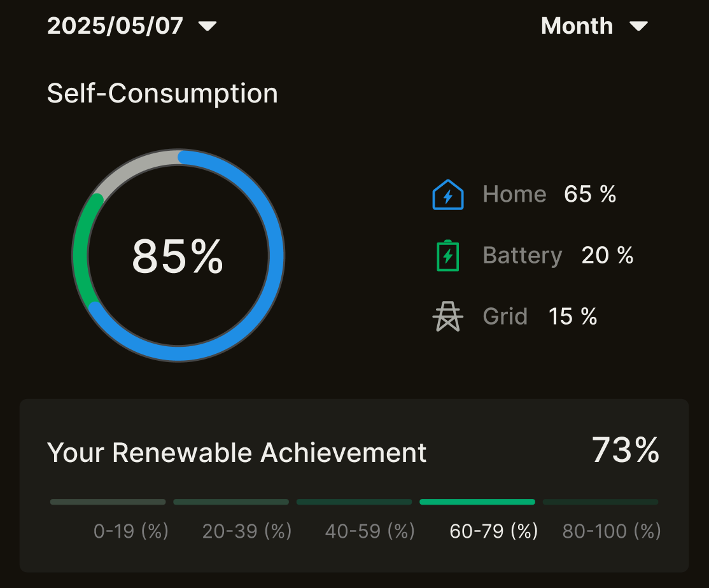Select the highlighted 60-79 (%) progress segment
Image resolution: width=709 pixels, height=588 pixels.
coord(477,502)
